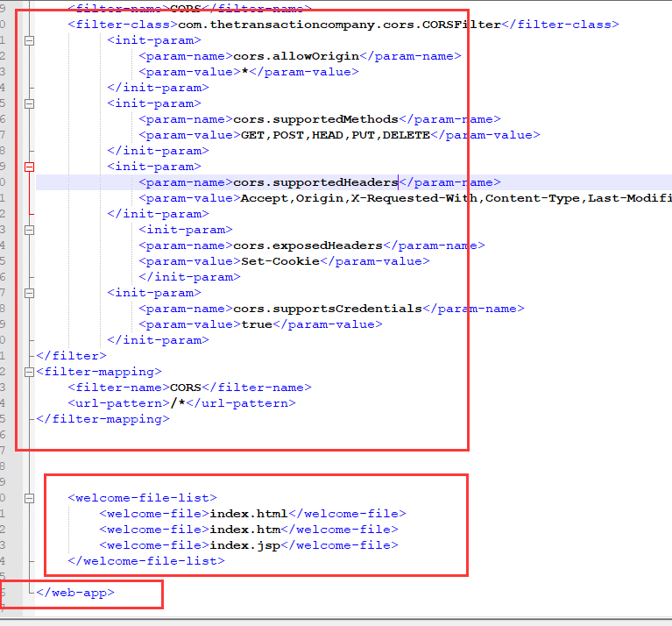Collapse the init-param block containing cors.supportedMethods
The image size is (672, 626).
(29, 103)
